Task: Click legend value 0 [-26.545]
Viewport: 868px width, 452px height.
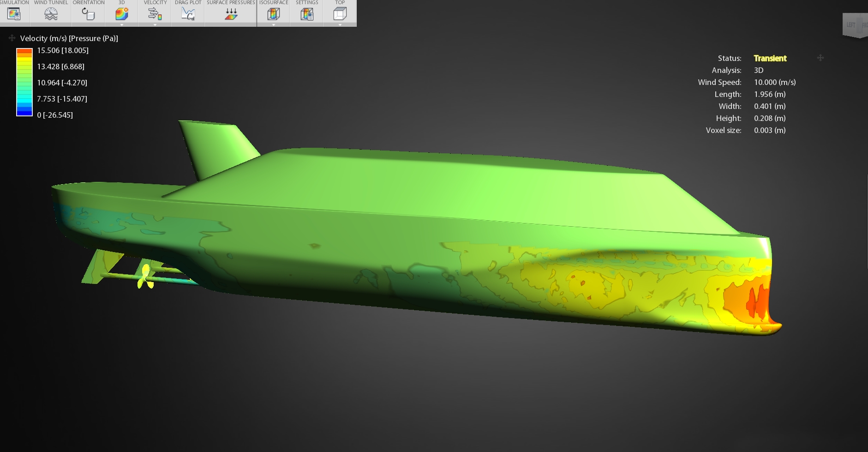Action: [55, 115]
